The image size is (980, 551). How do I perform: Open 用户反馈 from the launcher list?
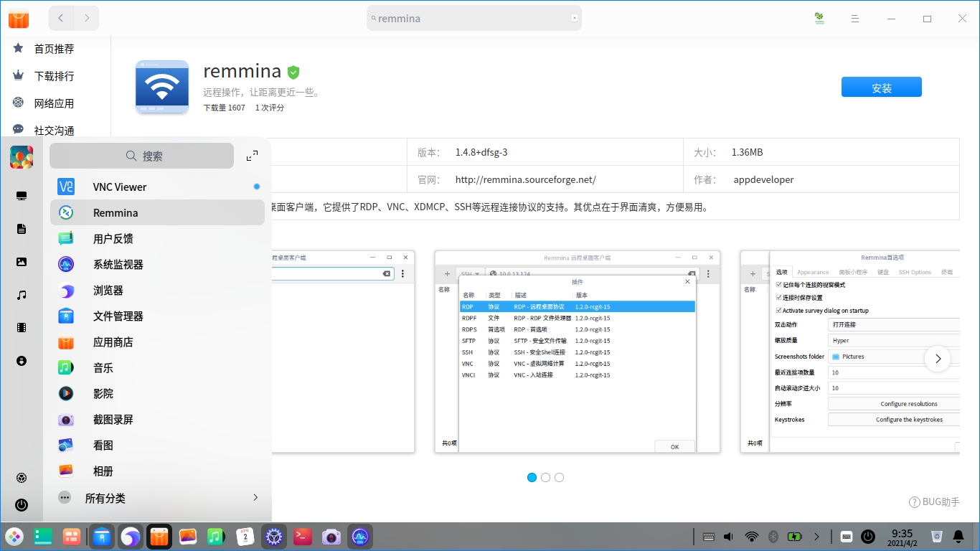pos(158,239)
